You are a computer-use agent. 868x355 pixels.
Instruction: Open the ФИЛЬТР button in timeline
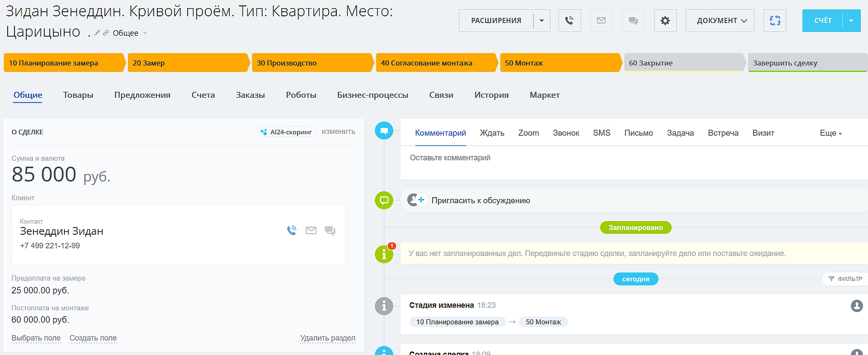[845, 279]
